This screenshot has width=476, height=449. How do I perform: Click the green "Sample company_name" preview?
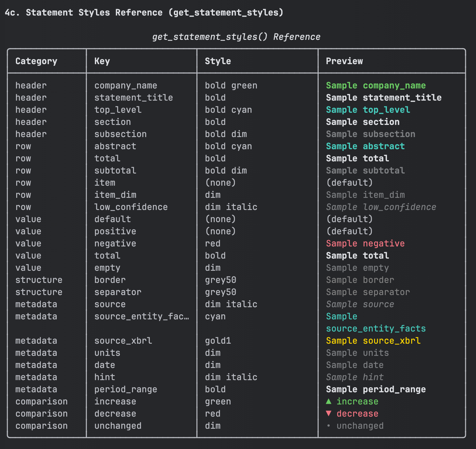click(375, 85)
